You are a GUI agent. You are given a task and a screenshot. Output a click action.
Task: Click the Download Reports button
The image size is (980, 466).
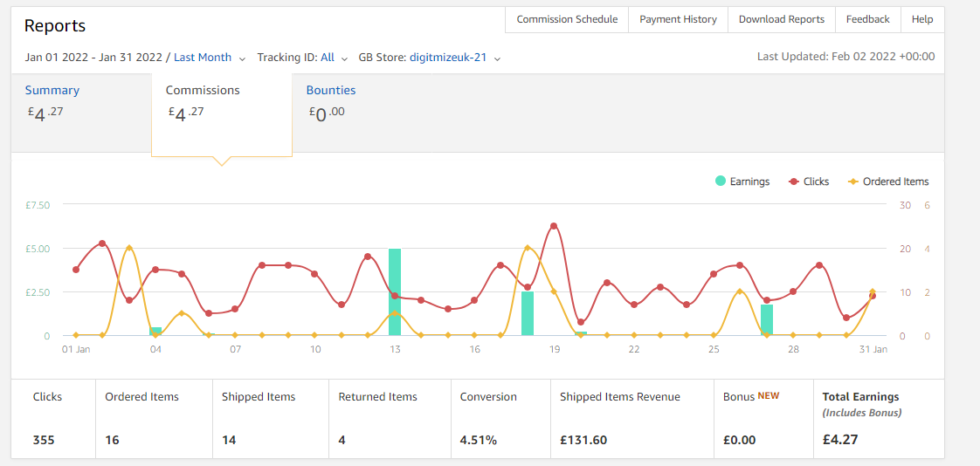click(781, 19)
